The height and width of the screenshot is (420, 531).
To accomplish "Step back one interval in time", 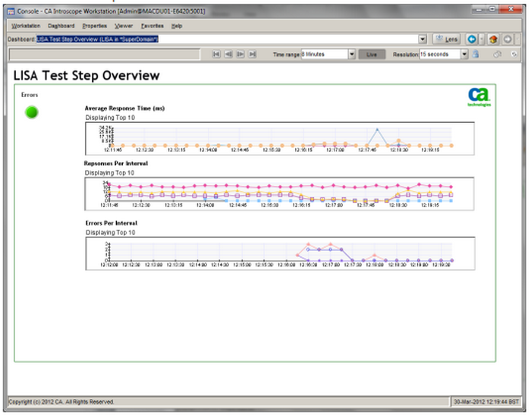I will 228,54.
